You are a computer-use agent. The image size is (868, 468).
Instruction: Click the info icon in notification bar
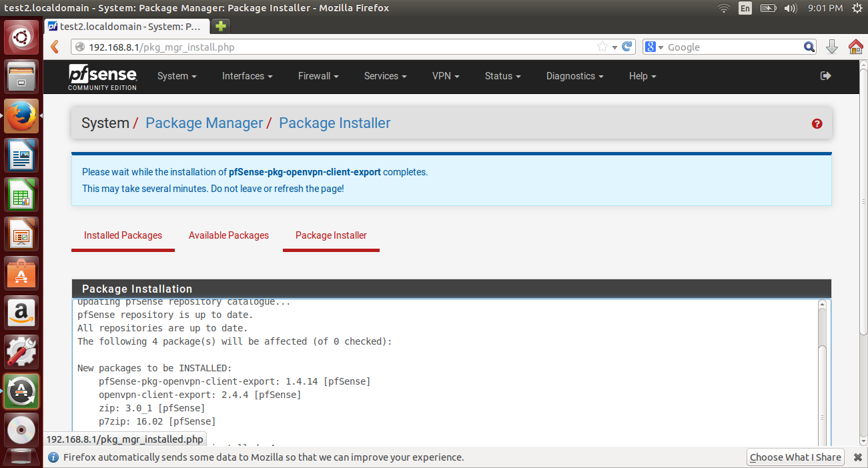[x=53, y=457]
